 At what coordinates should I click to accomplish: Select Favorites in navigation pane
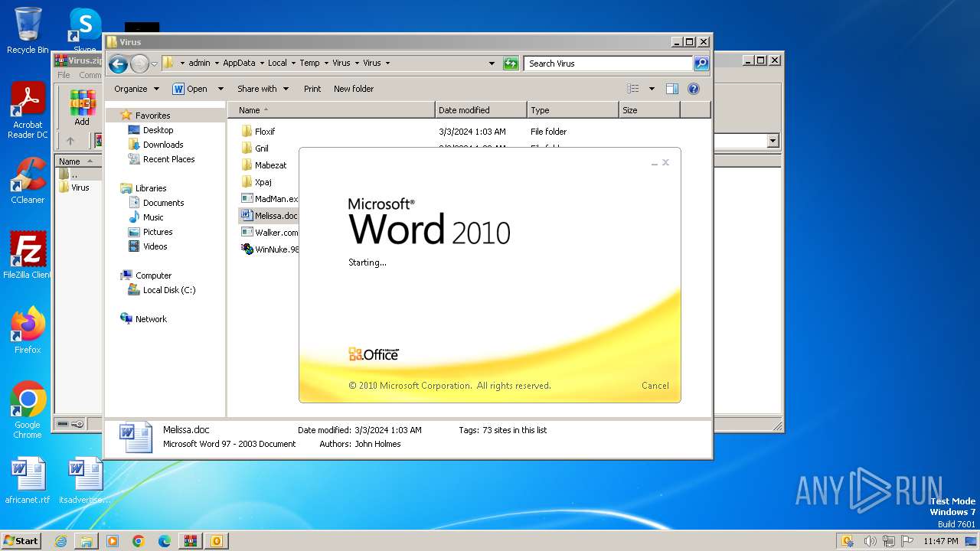(145, 116)
